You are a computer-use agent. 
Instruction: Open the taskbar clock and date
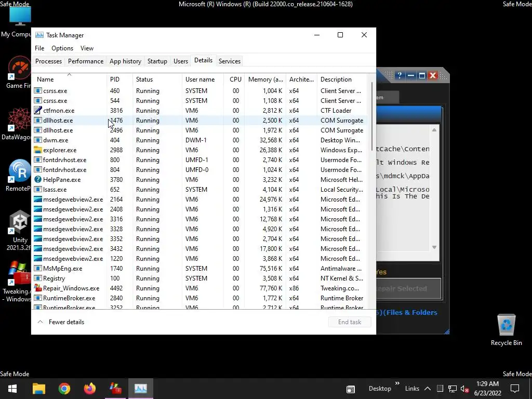pos(487,389)
